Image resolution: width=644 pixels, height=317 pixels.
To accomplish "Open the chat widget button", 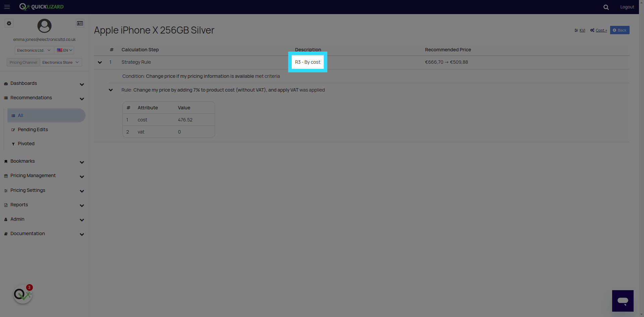I will pos(623,301).
